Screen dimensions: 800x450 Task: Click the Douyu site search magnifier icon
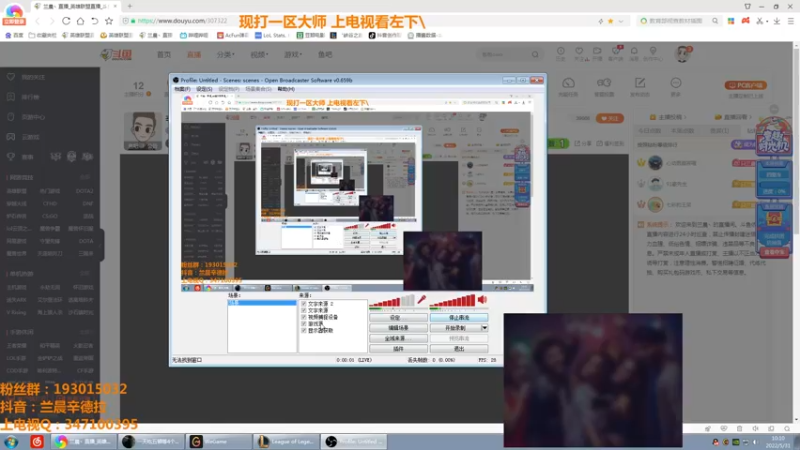point(535,54)
